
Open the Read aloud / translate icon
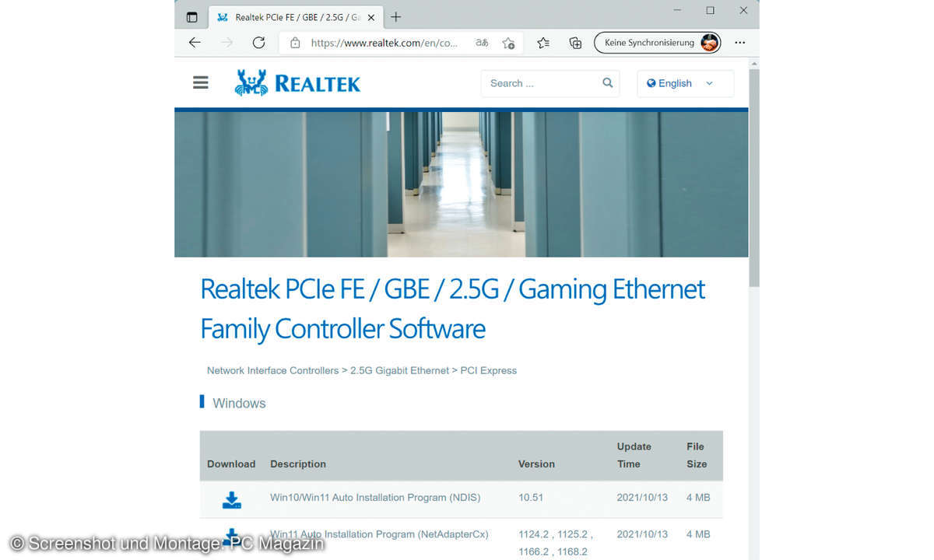point(483,44)
